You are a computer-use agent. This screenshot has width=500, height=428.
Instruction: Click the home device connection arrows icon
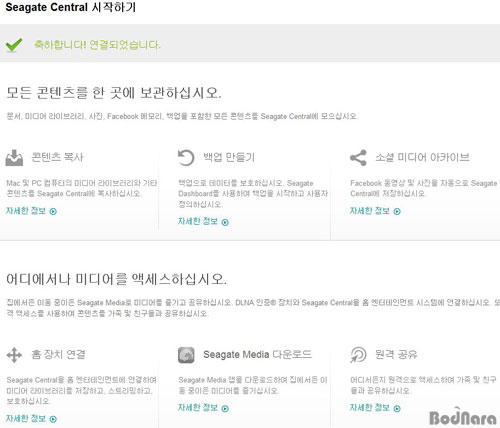14,355
